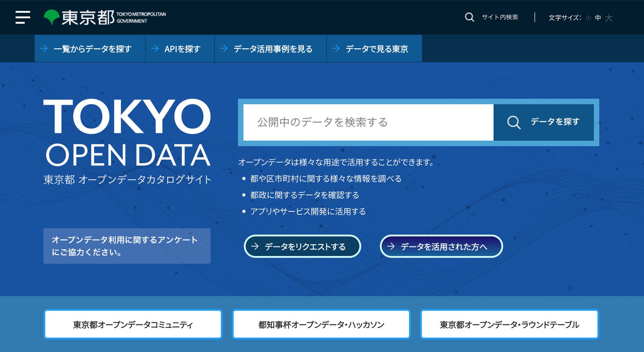Click the データを探す search button
This screenshot has height=352, width=644.
tap(543, 122)
